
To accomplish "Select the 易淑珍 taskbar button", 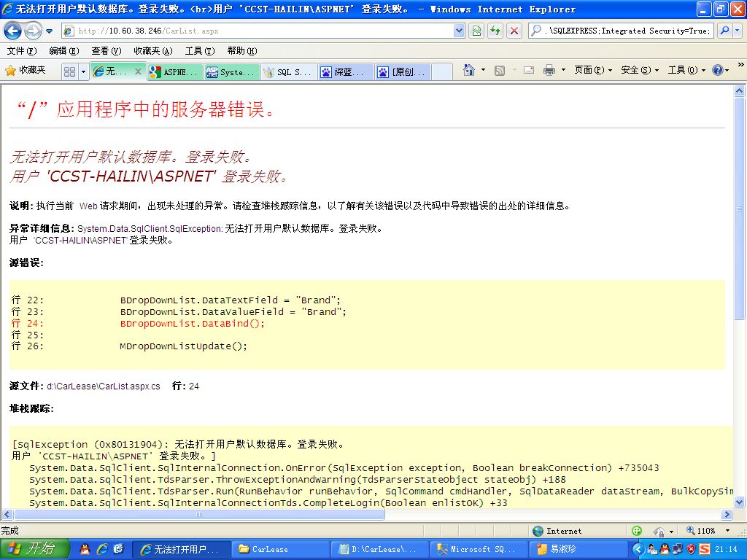I will coord(578,550).
